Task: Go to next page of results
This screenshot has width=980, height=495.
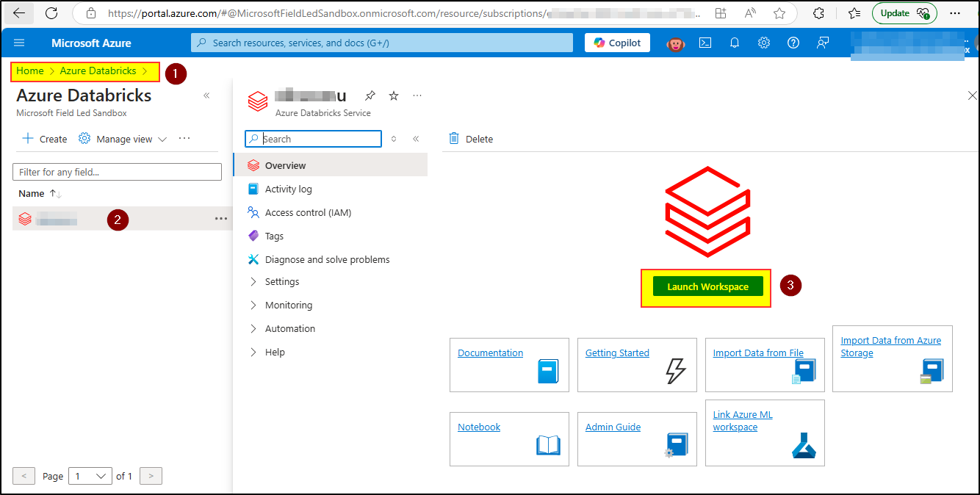Action: (151, 476)
